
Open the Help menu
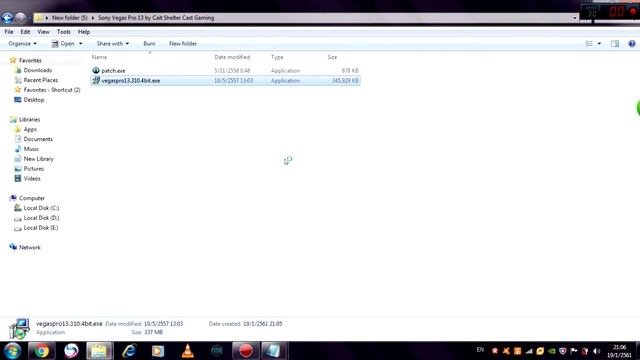[84, 32]
